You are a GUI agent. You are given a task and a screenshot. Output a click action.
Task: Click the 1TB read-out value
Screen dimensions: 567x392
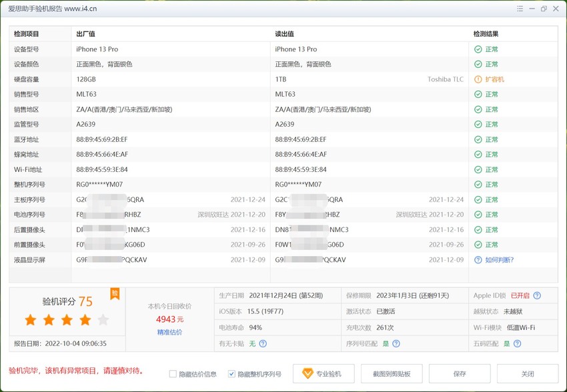coord(281,79)
